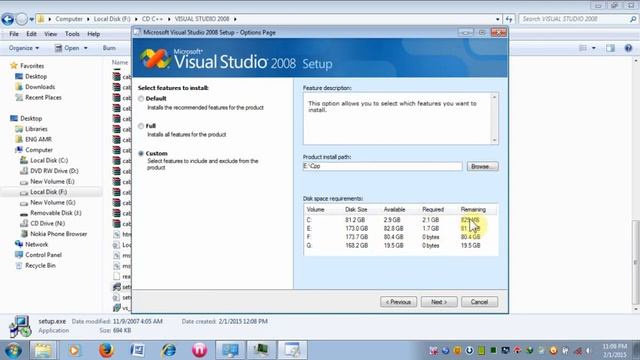Select Downloads in Favorites

tap(40, 87)
